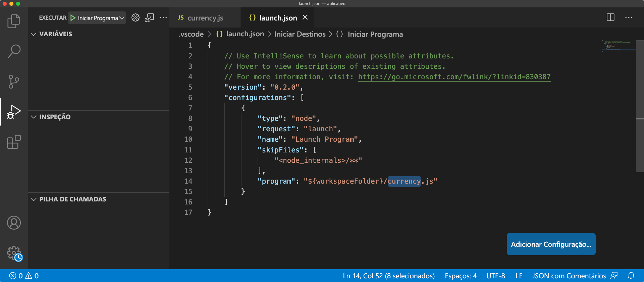Click the "Launch Program" name value

325,139
